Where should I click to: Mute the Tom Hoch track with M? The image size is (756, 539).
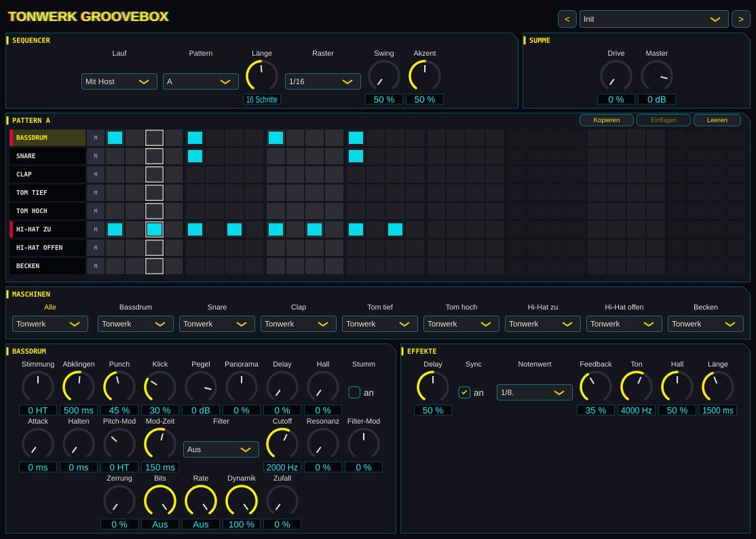[96, 211]
